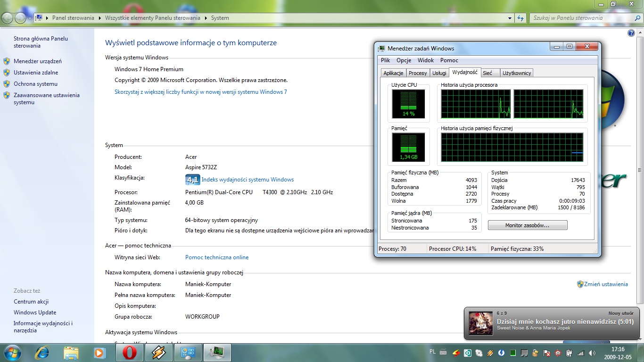Image resolution: width=644 pixels, height=362 pixels.
Task: Click the PL language indicator
Action: click(433, 352)
